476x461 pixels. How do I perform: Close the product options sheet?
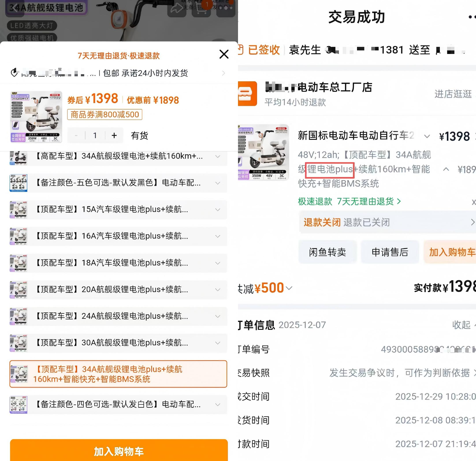click(224, 54)
